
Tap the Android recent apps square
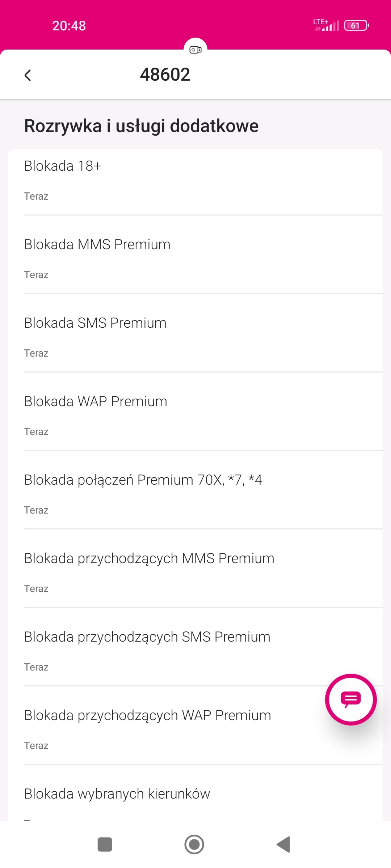[x=105, y=844]
